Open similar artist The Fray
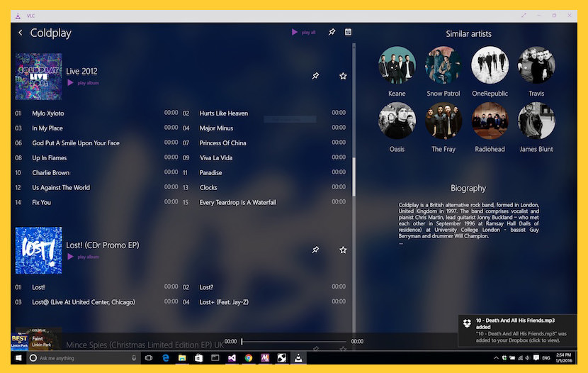Screen dimensions: 588x373 coord(443,121)
